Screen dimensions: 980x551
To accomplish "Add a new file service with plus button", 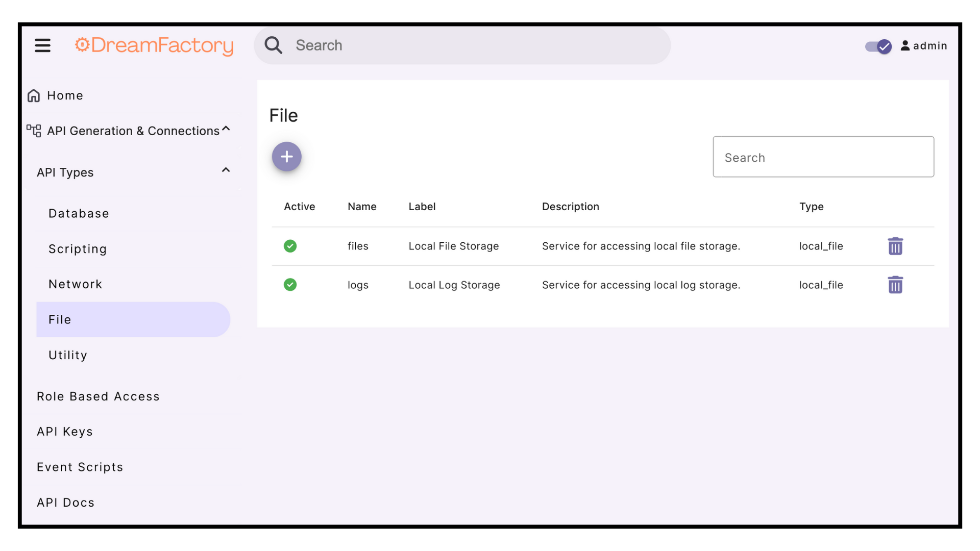I will (286, 157).
